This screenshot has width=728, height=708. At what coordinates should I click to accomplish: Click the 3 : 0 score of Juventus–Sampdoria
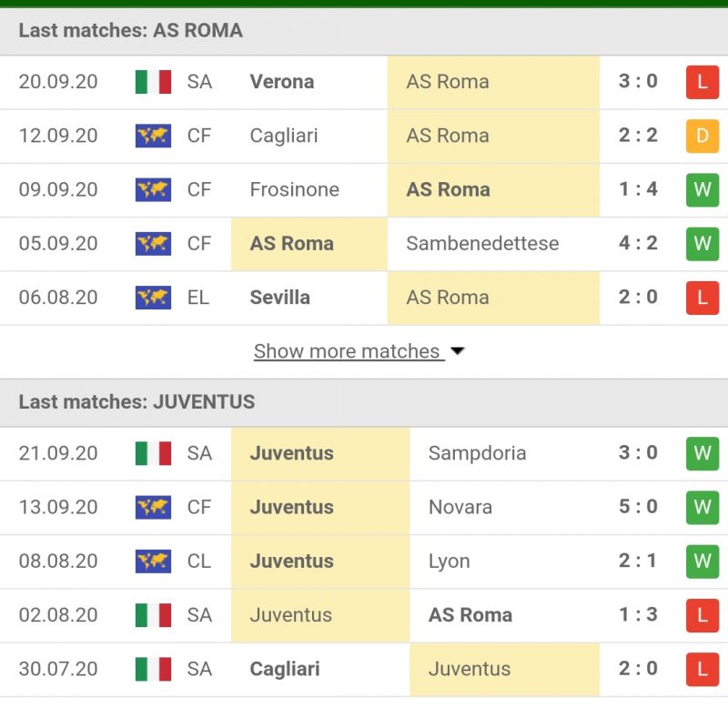pos(638,453)
